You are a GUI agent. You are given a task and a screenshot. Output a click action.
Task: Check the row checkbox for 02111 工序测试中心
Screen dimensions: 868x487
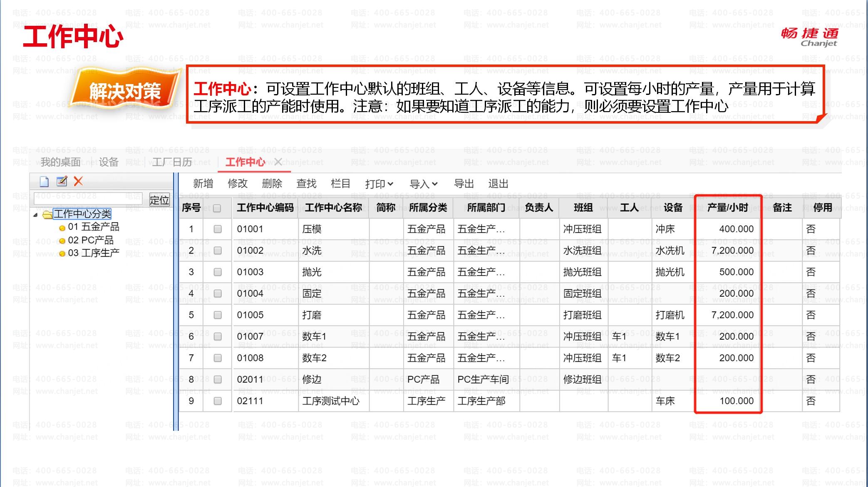click(218, 401)
